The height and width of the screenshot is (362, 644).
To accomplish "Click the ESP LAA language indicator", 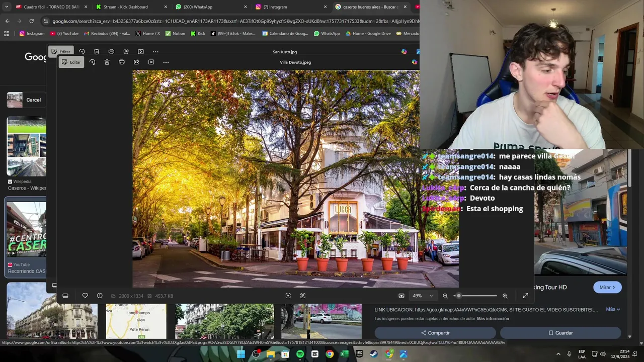I will click(582, 354).
